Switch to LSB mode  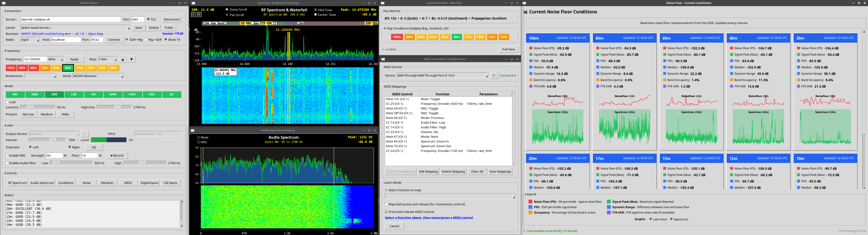point(74,95)
